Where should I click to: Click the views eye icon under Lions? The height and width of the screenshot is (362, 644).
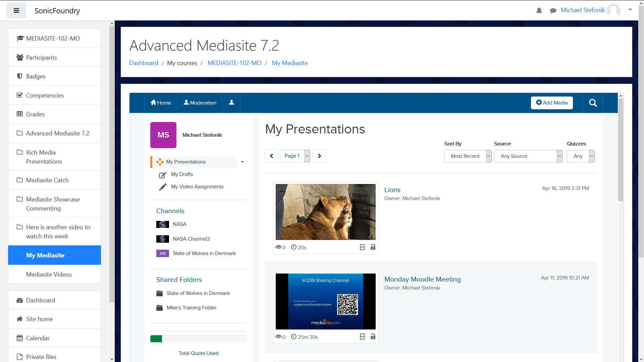(x=278, y=247)
